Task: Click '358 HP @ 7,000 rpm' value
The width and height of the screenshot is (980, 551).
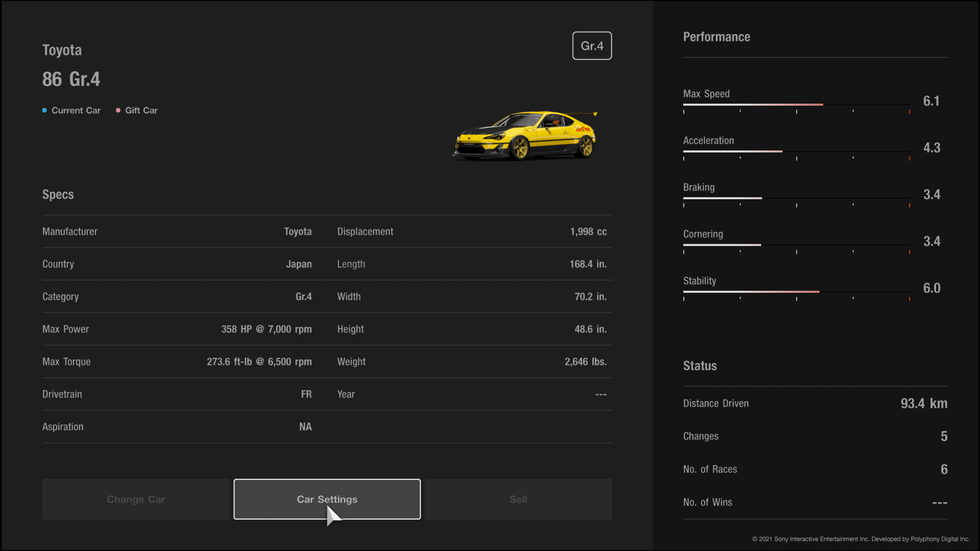Action: click(266, 329)
